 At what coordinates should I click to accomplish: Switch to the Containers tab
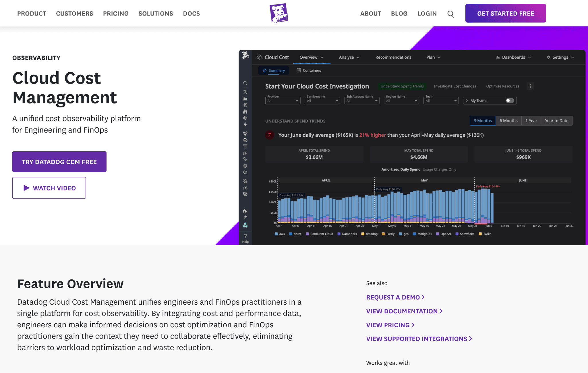click(x=309, y=71)
